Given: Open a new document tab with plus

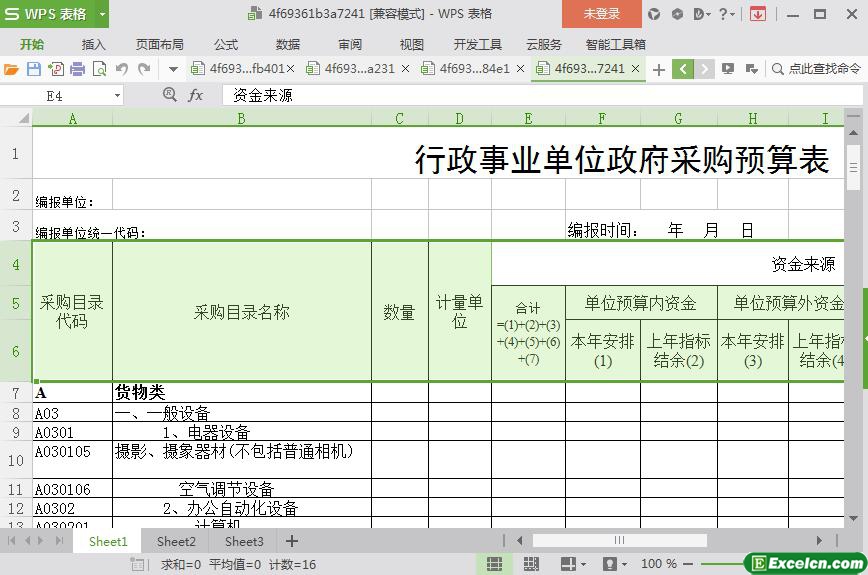Looking at the screenshot, I should pos(658,69).
